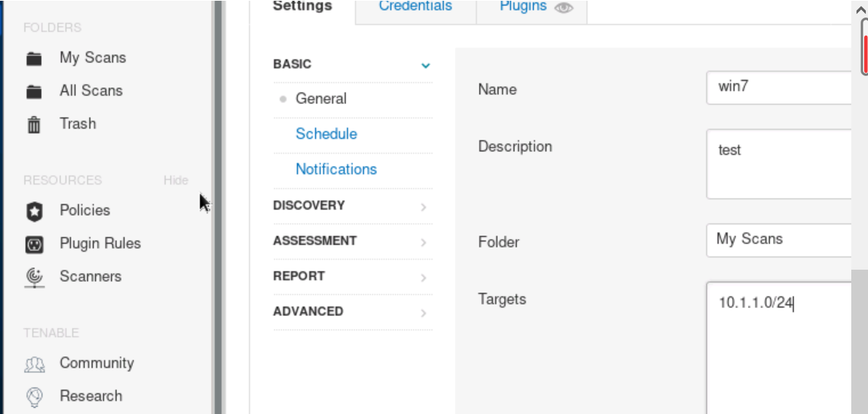Expand the ASSESSMENT settings section

click(x=423, y=242)
